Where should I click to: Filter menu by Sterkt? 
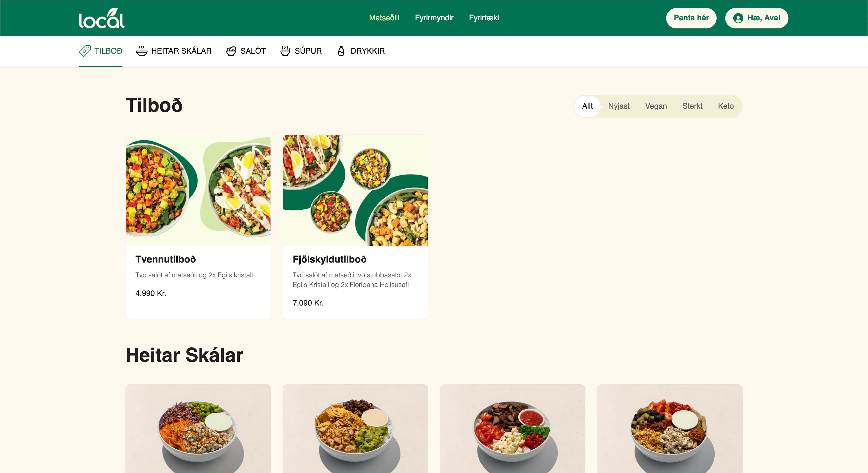tap(692, 106)
